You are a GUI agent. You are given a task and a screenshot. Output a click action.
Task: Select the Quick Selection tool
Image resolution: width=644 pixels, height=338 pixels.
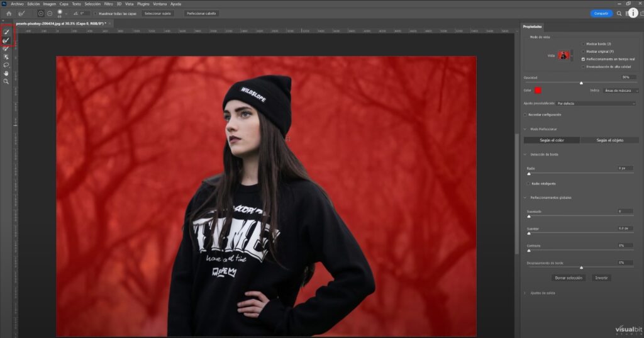tap(6, 31)
